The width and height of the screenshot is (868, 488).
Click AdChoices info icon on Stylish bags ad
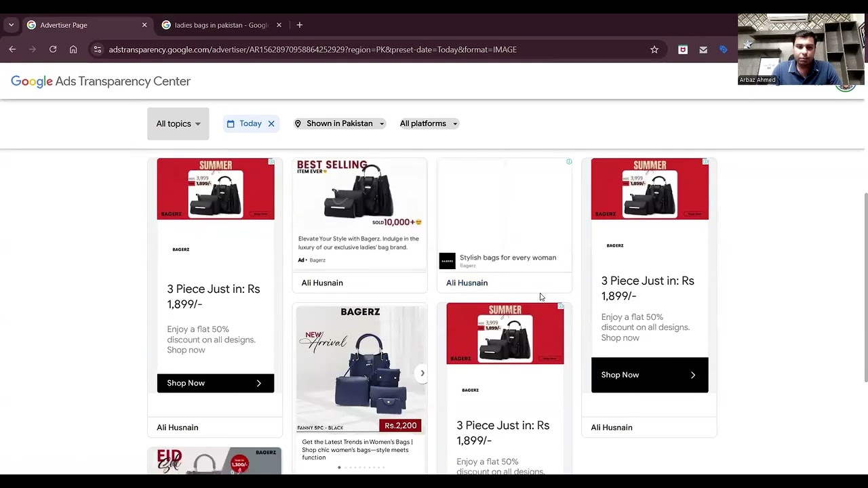coord(569,161)
